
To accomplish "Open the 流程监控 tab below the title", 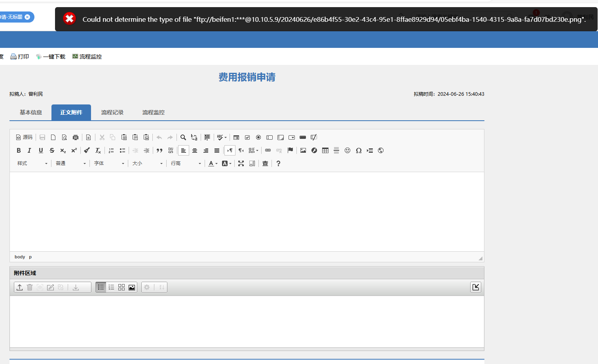I will (154, 112).
